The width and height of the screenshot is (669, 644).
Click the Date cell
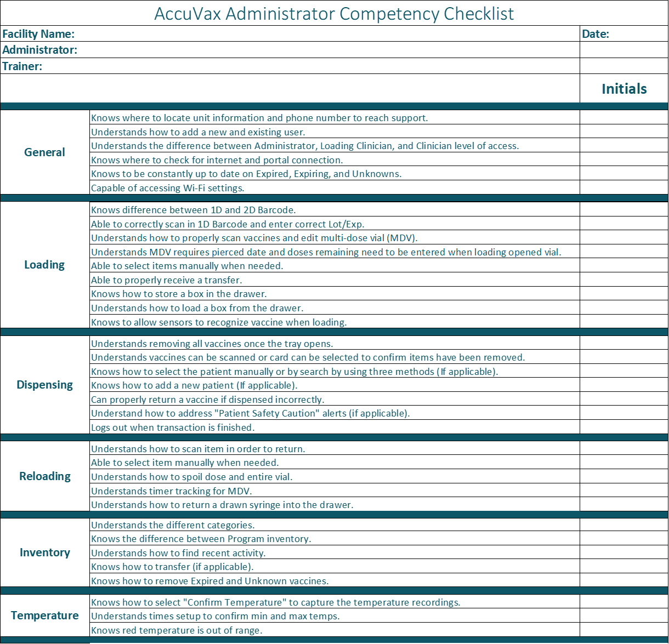(624, 33)
